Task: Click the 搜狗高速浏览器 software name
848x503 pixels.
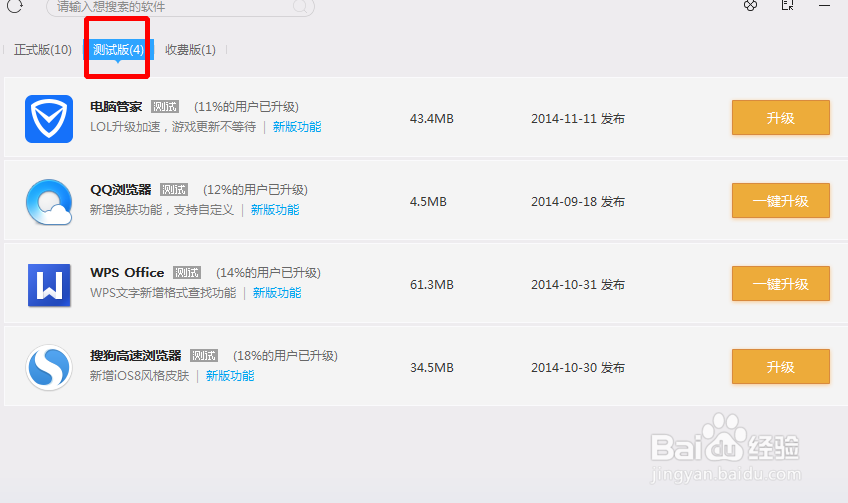Action: pyautogui.click(x=136, y=355)
